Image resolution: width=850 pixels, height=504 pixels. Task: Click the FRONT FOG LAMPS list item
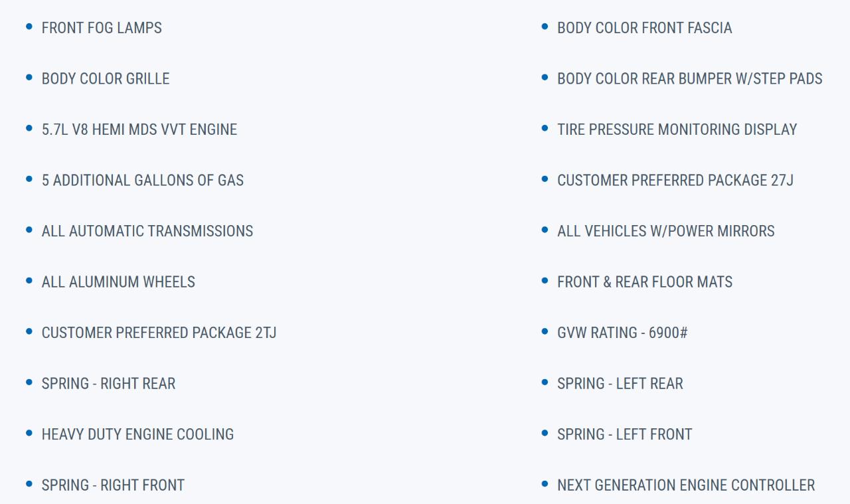click(102, 28)
